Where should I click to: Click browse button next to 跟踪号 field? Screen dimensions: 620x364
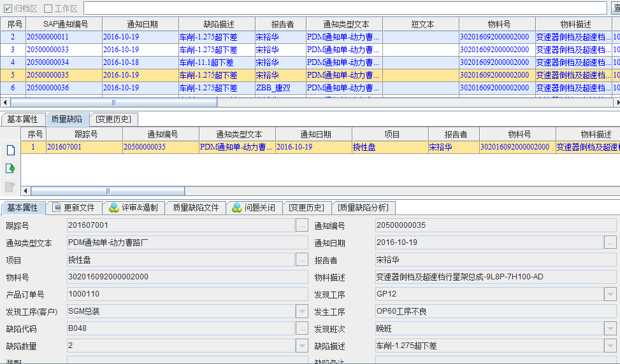[x=302, y=225]
